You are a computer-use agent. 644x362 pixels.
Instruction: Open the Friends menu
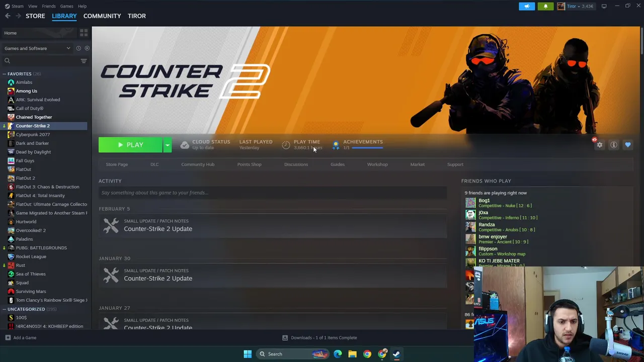coord(49,6)
